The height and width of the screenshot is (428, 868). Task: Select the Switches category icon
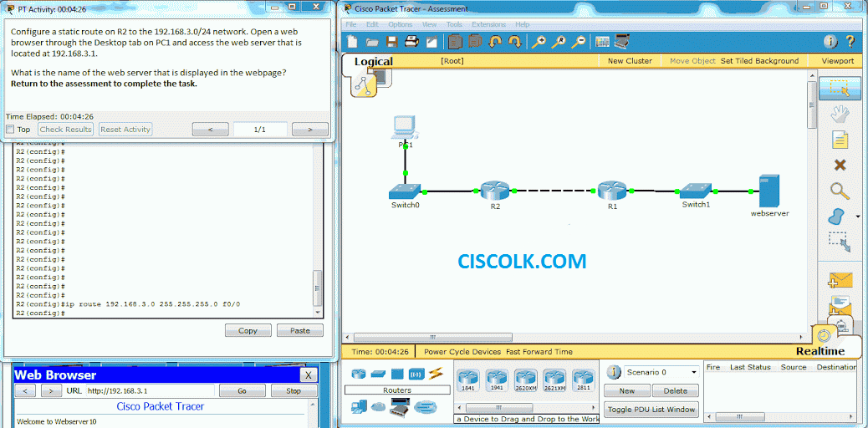(x=379, y=374)
